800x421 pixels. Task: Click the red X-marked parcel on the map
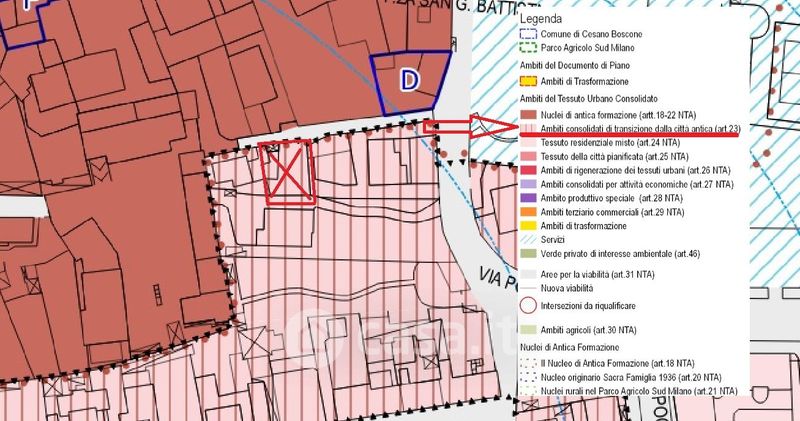pos(287,171)
